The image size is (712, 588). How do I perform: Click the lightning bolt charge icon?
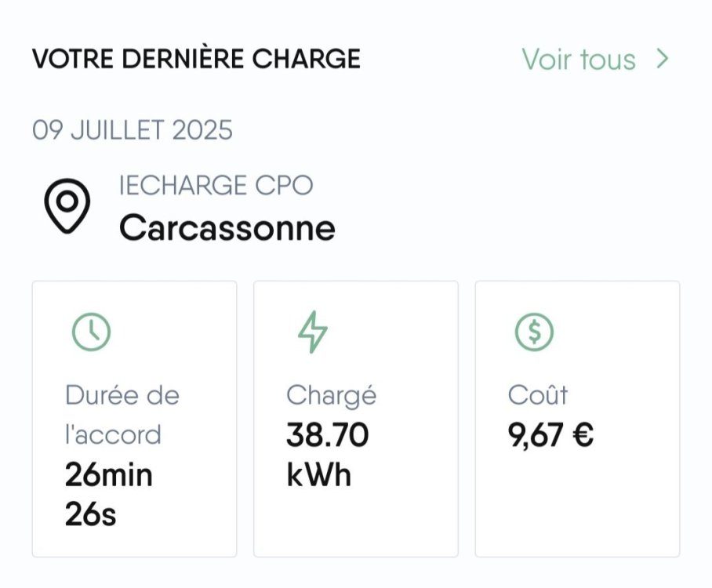312,332
